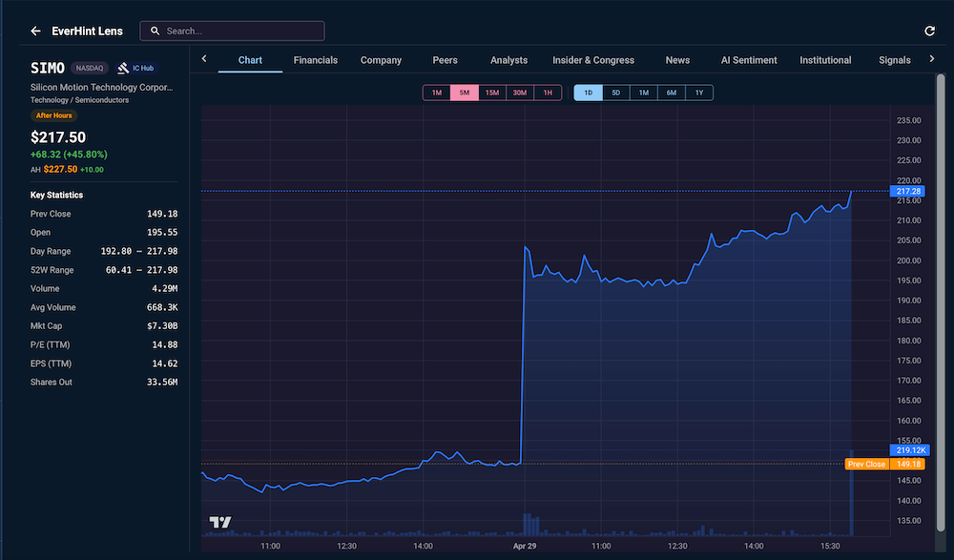This screenshot has height=560, width=954.
Task: Click the Avg Volume value 668.3K
Action: click(x=162, y=307)
